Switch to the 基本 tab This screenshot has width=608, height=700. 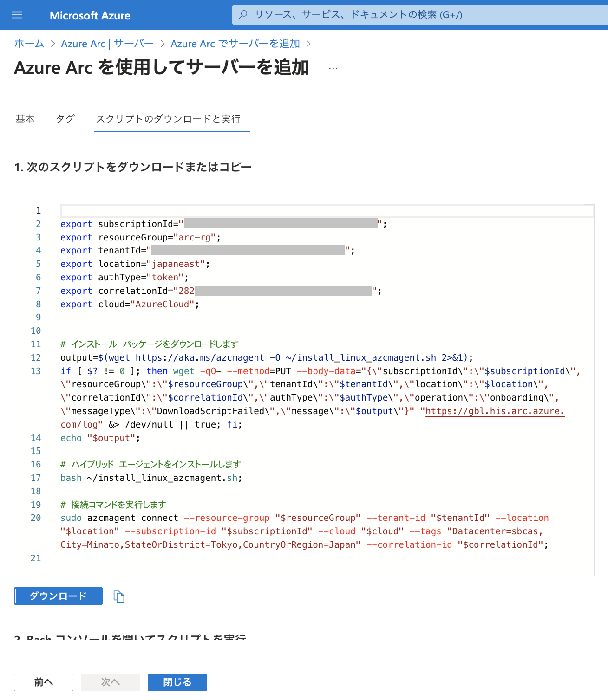pos(25,119)
